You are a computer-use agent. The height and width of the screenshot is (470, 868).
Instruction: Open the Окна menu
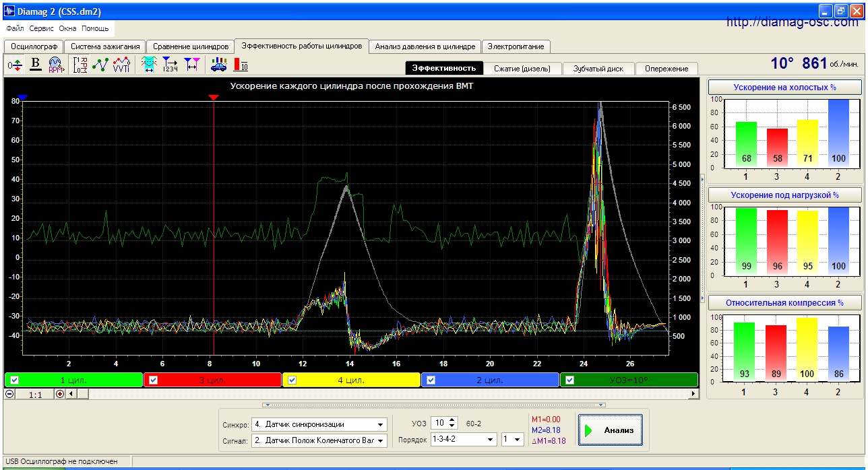tap(68, 29)
